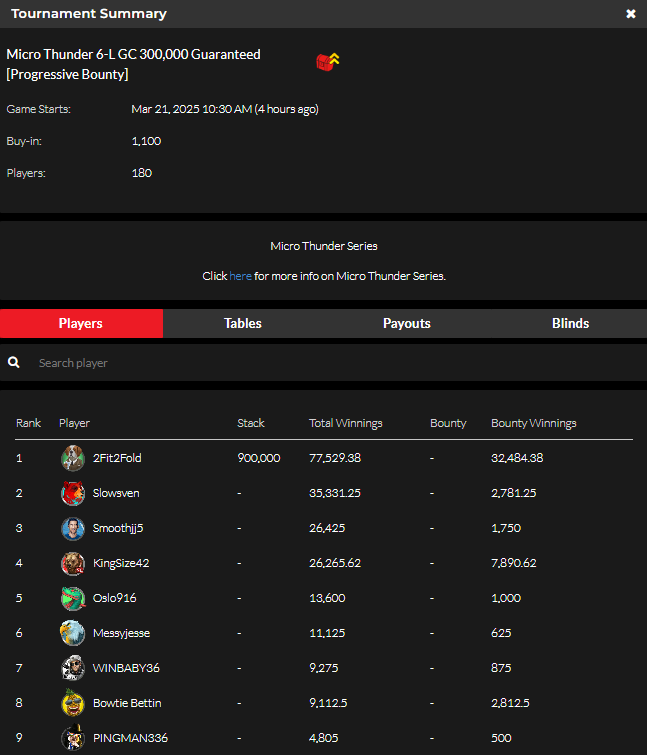Open Messyjesse's eagle avatar
This screenshot has width=647, height=755.
(73, 633)
